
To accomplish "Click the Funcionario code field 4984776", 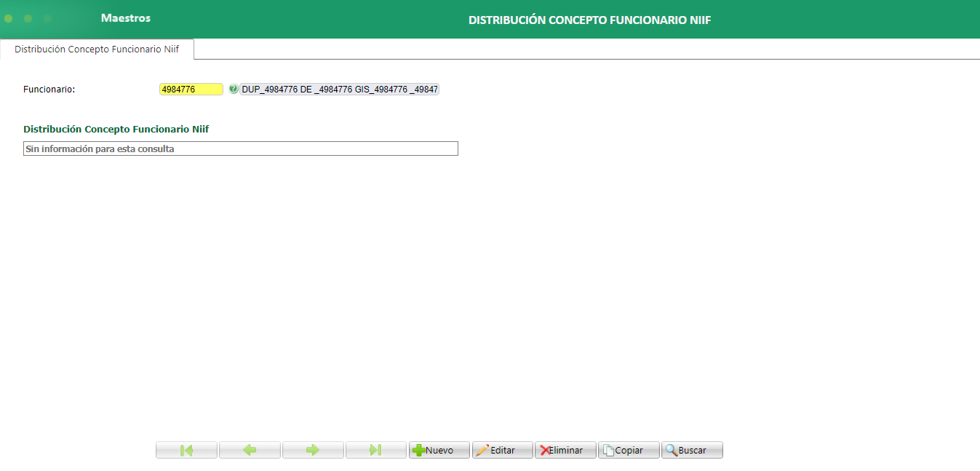I will click(x=191, y=89).
